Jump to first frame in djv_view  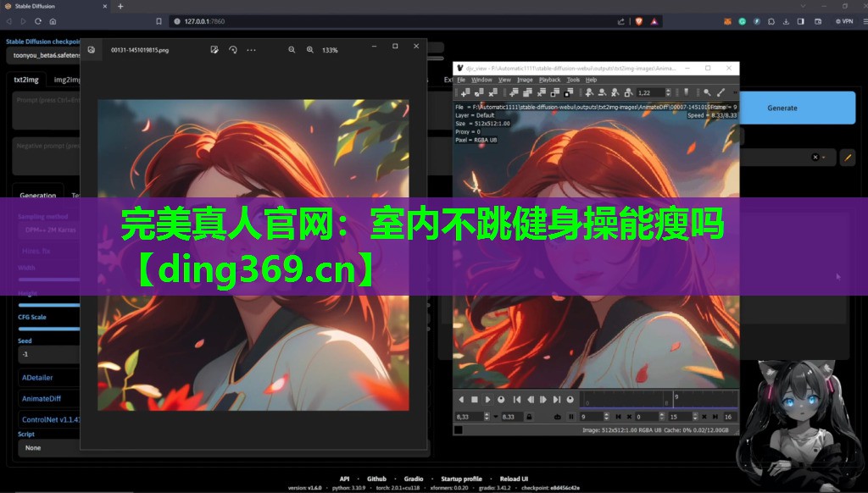[517, 400]
